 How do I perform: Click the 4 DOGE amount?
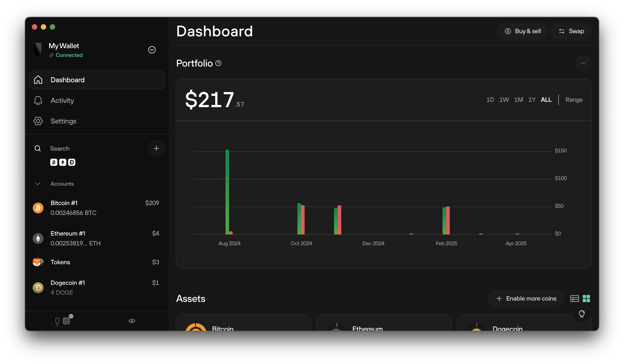click(62, 292)
